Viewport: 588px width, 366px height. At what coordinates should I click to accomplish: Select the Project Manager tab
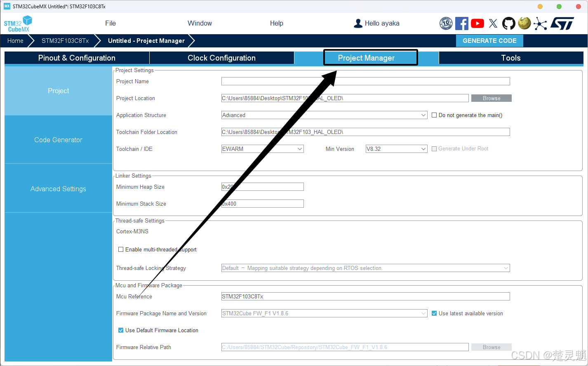367,58
